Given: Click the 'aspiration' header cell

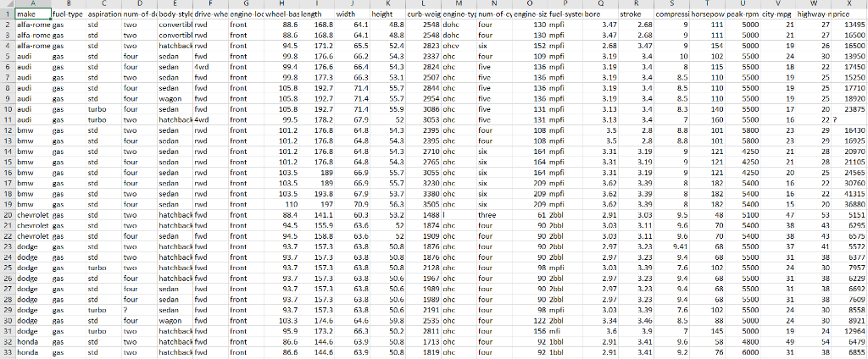Looking at the screenshot, I should click(x=104, y=13).
